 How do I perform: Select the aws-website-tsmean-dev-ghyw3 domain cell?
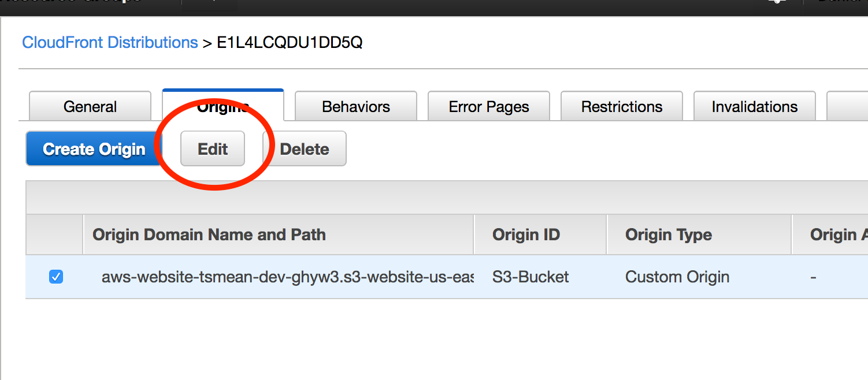pyautogui.click(x=287, y=277)
